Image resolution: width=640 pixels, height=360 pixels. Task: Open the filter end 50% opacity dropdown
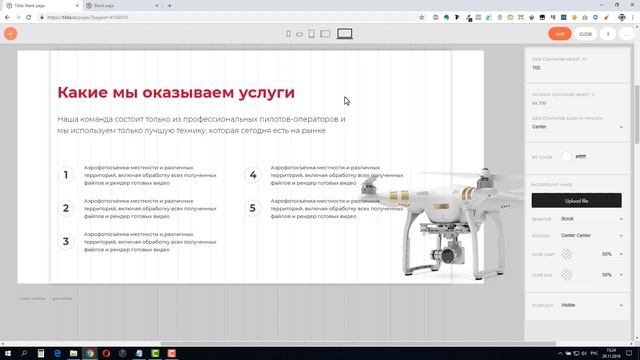[612, 275]
